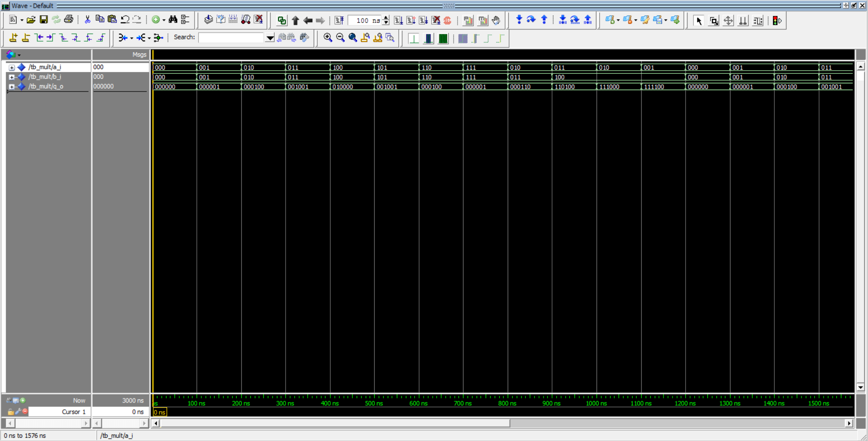Click q_o value 010000 in the waveform
Image resolution: width=868 pixels, height=441 pixels.
(x=342, y=87)
